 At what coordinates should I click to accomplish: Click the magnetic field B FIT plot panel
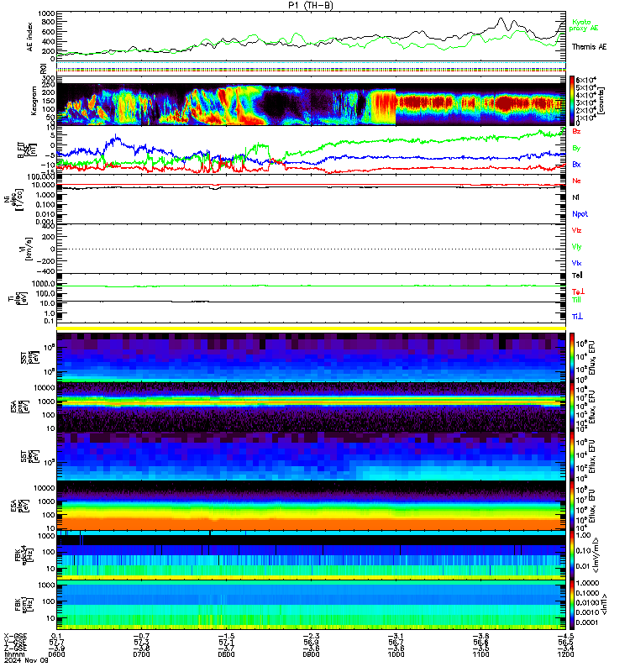point(311,150)
